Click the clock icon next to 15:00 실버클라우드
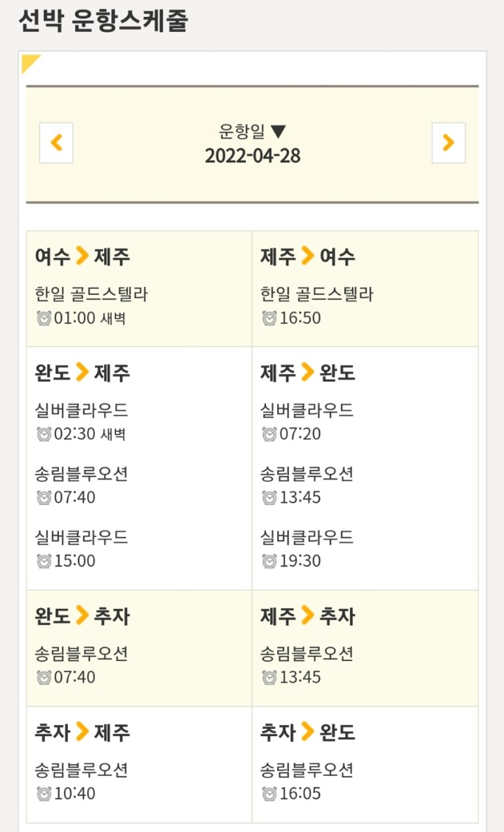 42,560
